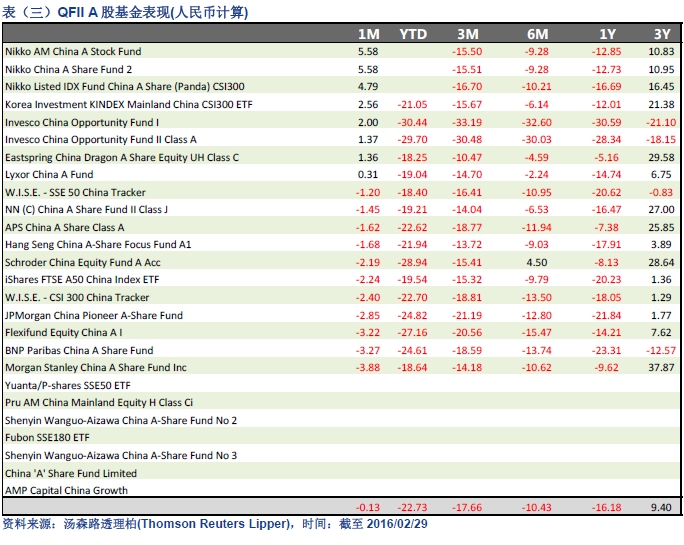
Task: Click the average 3Y value 9.40 in the summary row
Action: pos(661,507)
